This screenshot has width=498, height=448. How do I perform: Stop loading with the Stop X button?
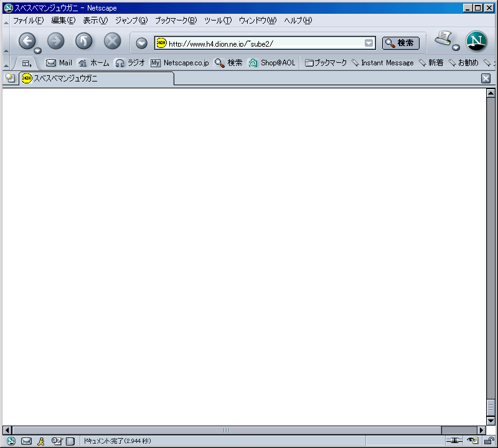[113, 41]
